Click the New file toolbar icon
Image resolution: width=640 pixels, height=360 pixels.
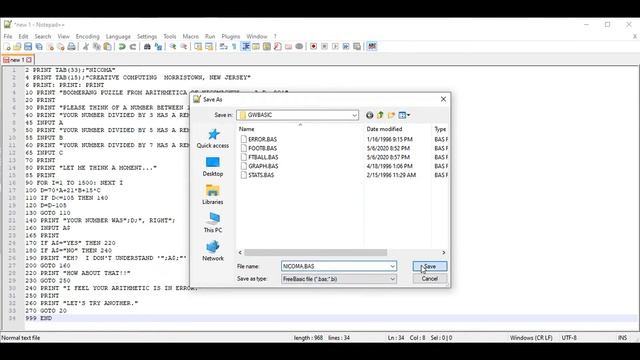coord(7,47)
